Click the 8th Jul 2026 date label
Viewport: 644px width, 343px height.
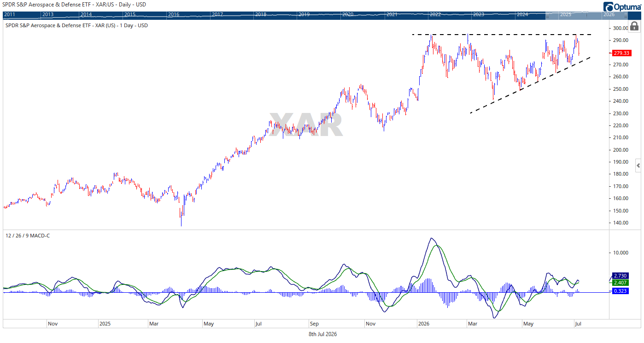(322, 334)
